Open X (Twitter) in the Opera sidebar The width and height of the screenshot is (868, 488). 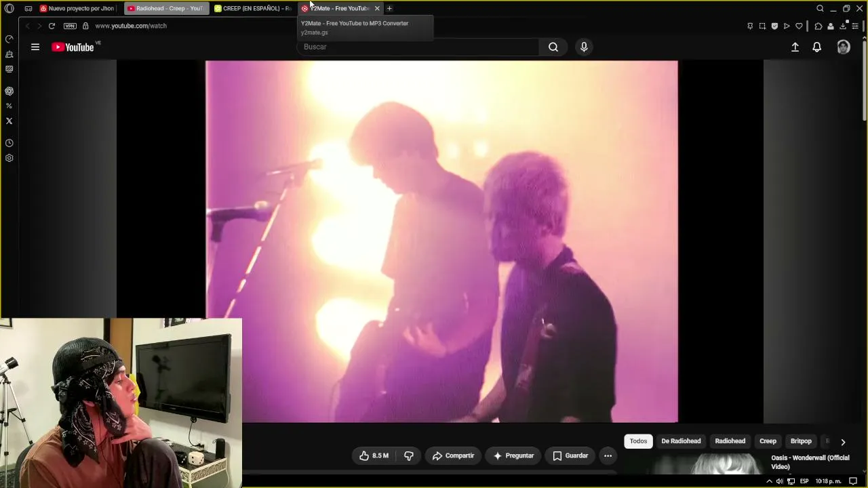(x=9, y=121)
